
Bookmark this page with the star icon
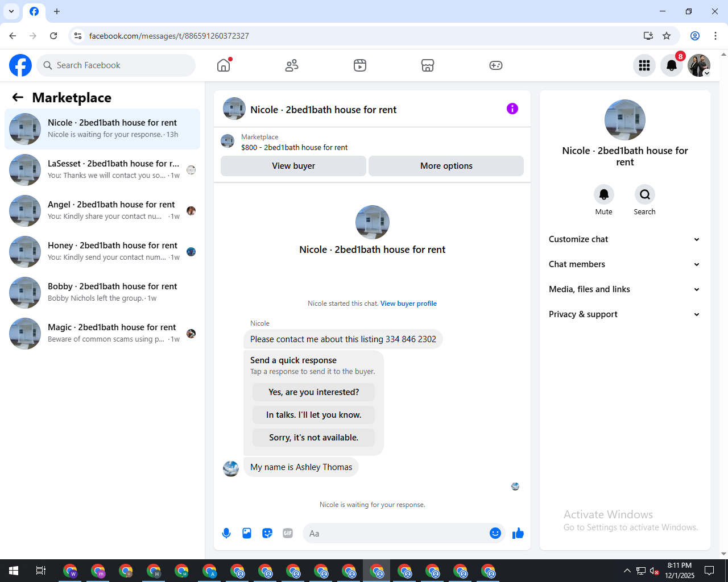pyautogui.click(x=667, y=36)
